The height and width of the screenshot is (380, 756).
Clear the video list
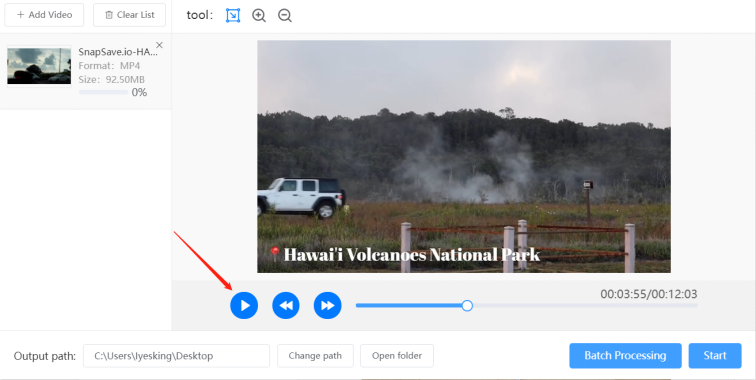tap(129, 15)
